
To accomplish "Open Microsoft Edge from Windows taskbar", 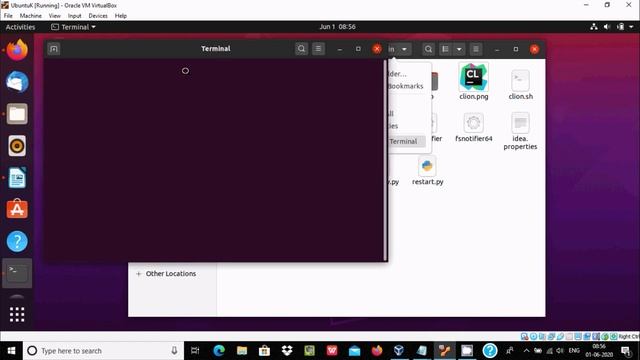I will click(219, 351).
